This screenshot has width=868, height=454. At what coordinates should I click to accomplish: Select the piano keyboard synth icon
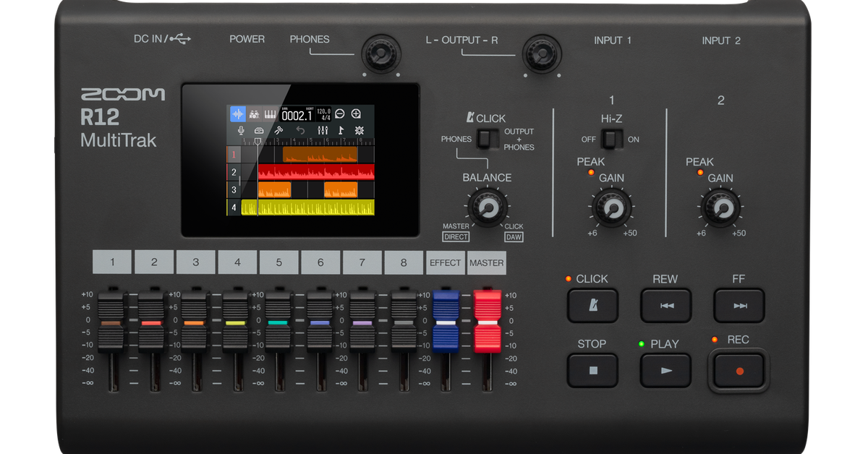click(x=271, y=114)
